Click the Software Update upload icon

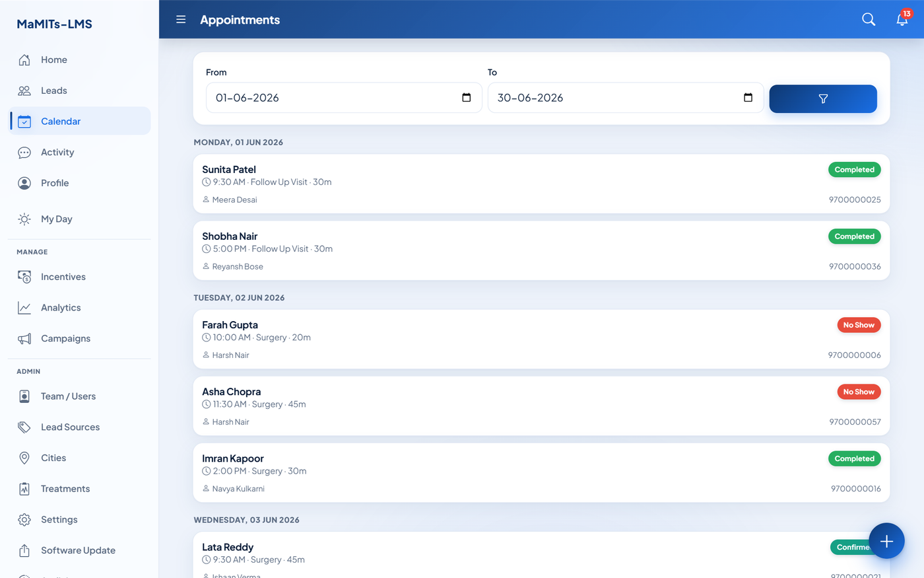click(x=24, y=551)
